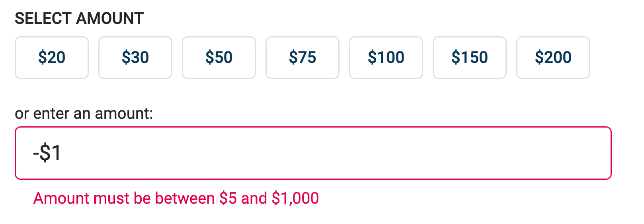Pick the $50 amount option
The height and width of the screenshot is (224, 644).
(219, 58)
